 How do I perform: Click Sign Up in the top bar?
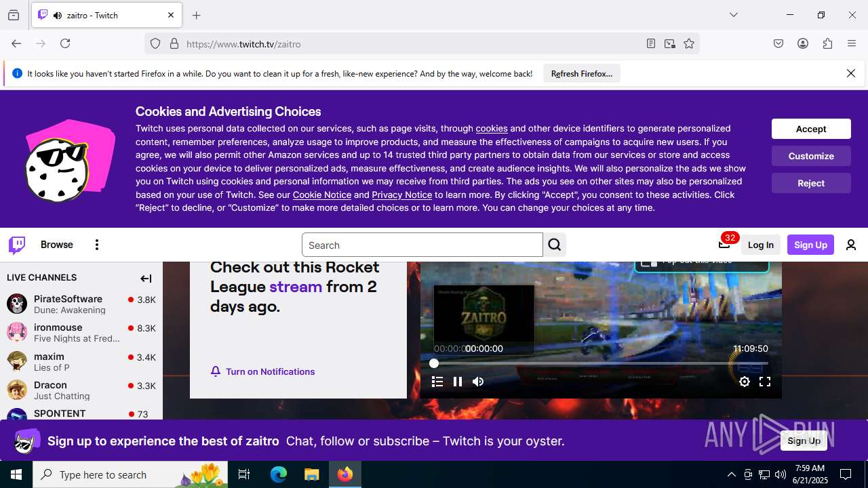coord(810,245)
